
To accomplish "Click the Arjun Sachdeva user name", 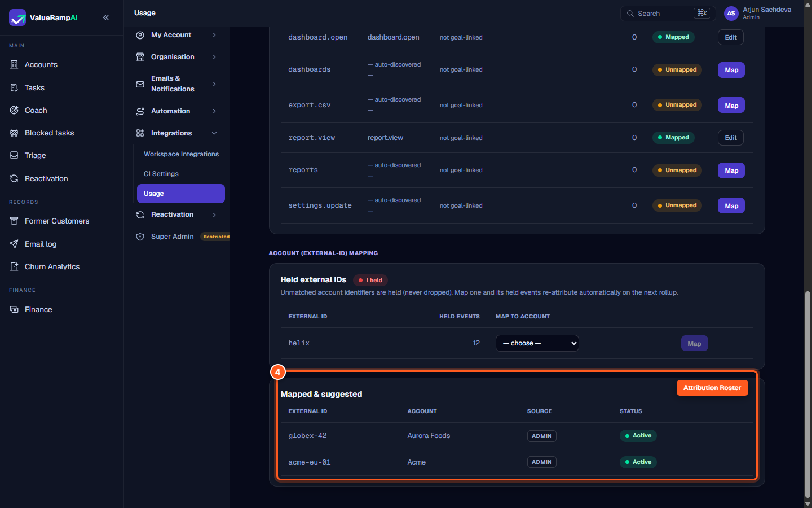I will point(767,10).
